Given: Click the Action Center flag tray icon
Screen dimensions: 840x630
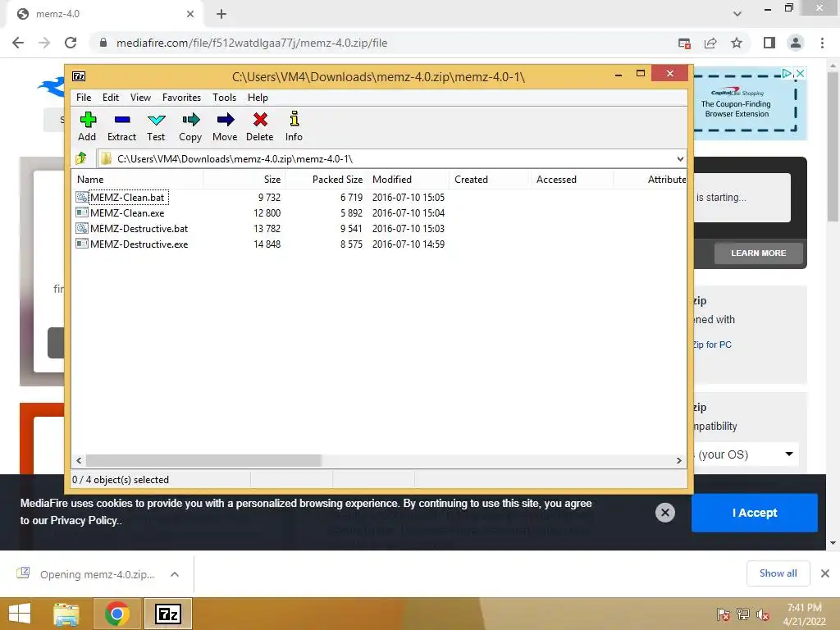Looking at the screenshot, I should (724, 614).
